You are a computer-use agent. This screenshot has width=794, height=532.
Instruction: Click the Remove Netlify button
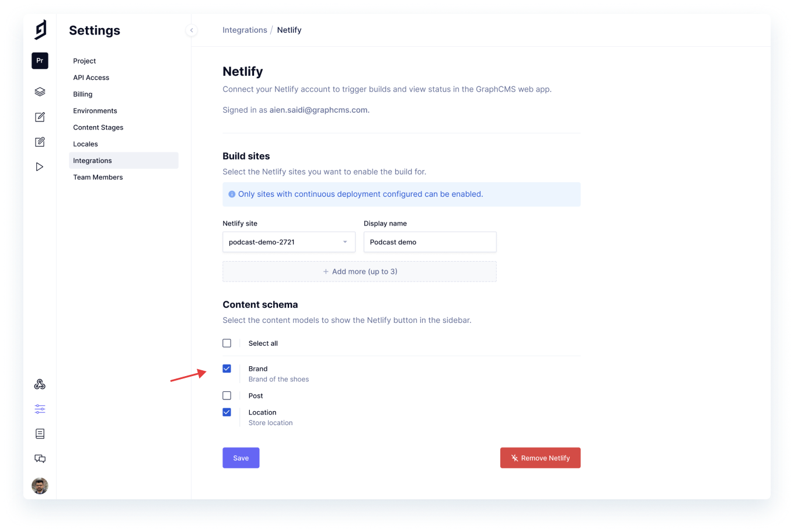[x=540, y=458]
